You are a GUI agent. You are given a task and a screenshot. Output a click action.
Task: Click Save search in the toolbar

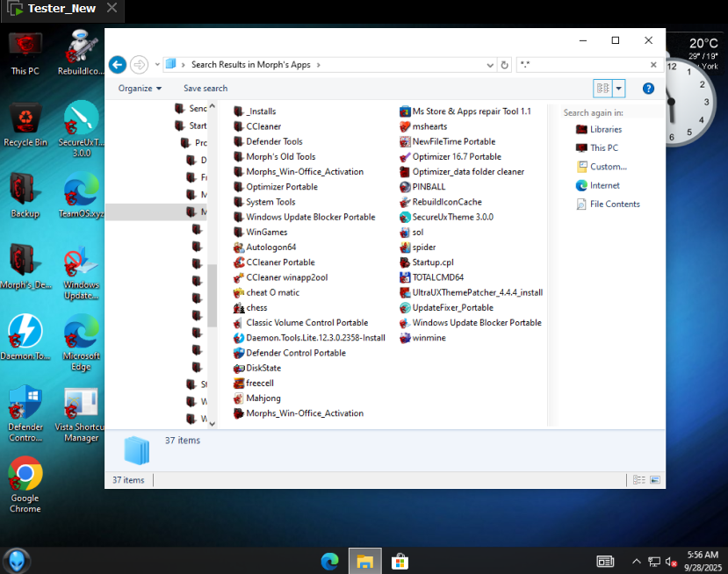coord(205,89)
